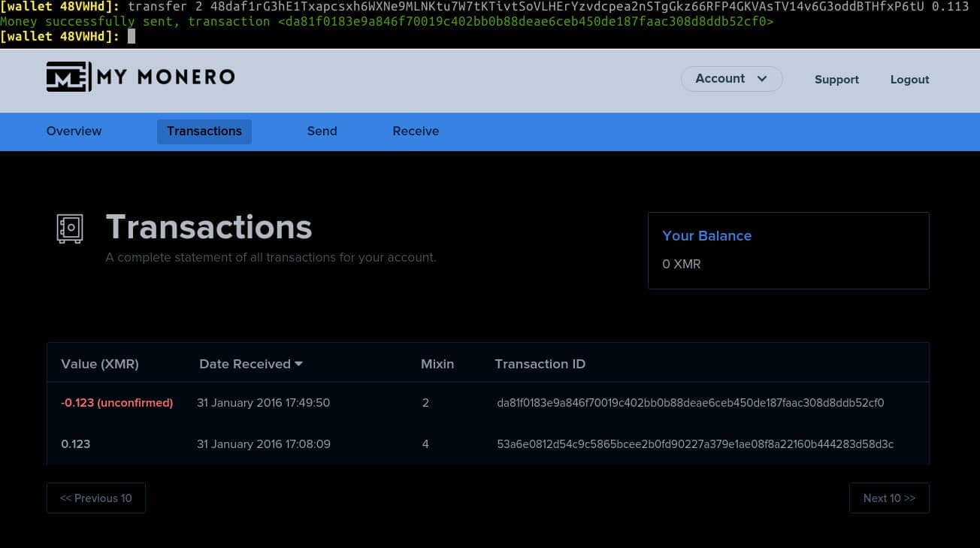The image size is (980, 548).
Task: Open the Account dropdown
Action: 731,79
